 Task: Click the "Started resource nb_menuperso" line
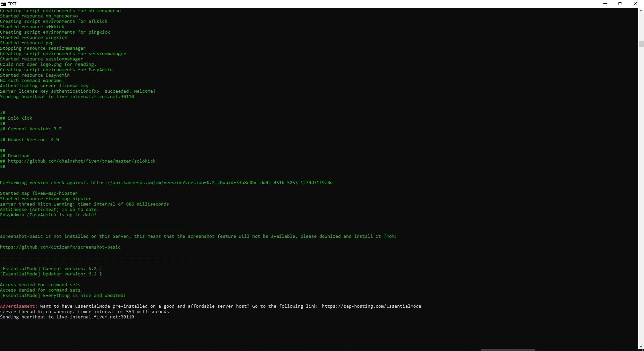click(39, 16)
